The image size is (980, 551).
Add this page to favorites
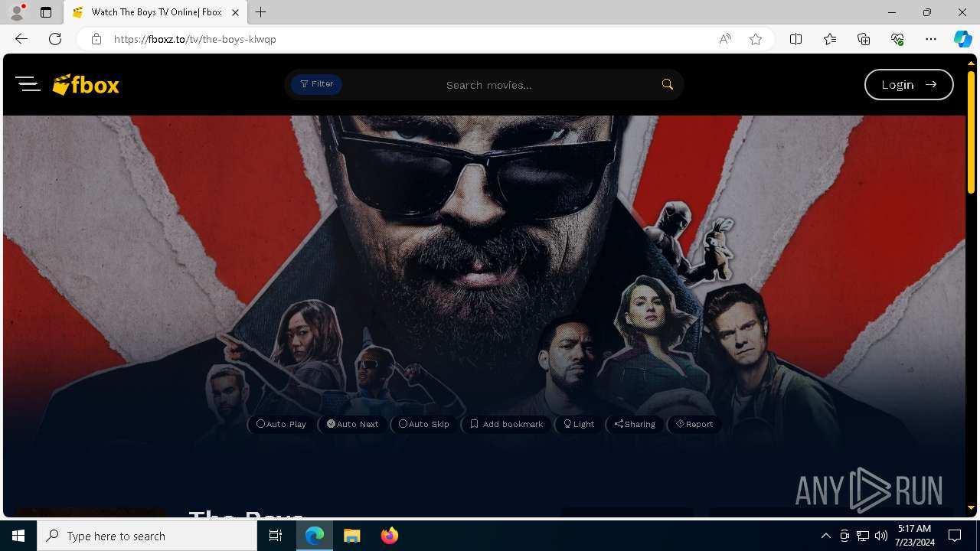tap(756, 39)
